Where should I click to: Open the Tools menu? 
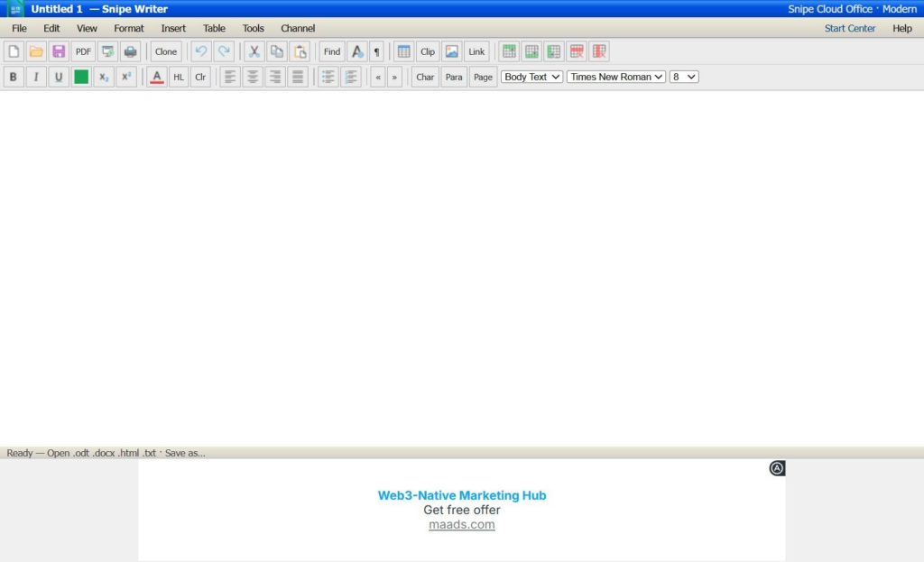tap(253, 28)
